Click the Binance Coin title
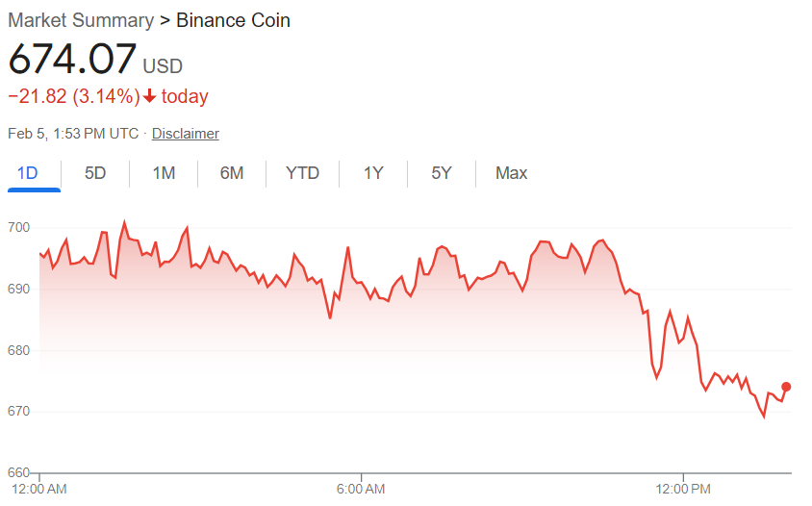 point(233,20)
